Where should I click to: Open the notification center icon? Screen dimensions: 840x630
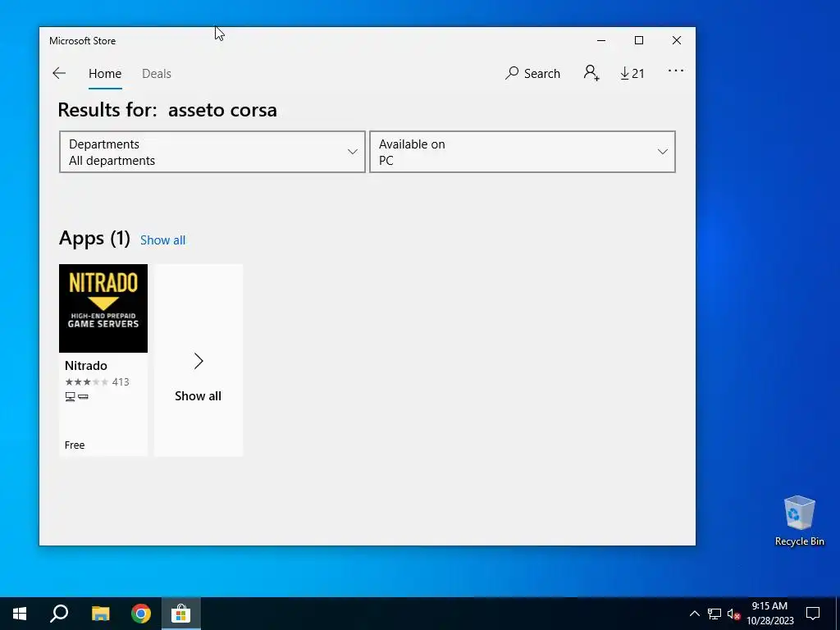[x=813, y=614]
